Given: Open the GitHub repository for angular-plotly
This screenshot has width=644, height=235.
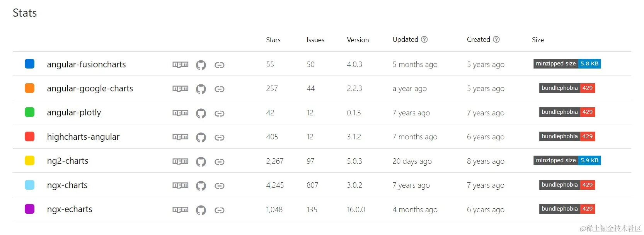Looking at the screenshot, I should pos(201,113).
